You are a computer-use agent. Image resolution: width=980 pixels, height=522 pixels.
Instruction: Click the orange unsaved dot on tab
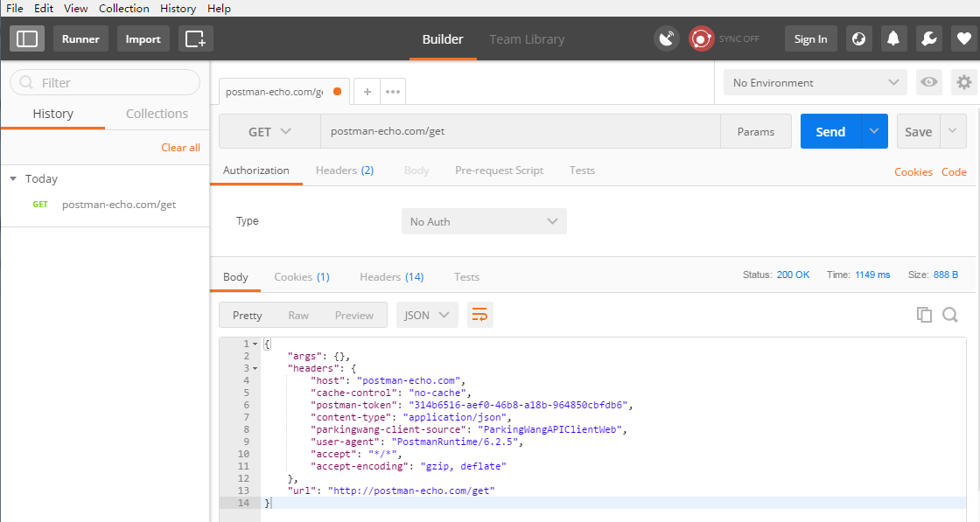coord(338,91)
